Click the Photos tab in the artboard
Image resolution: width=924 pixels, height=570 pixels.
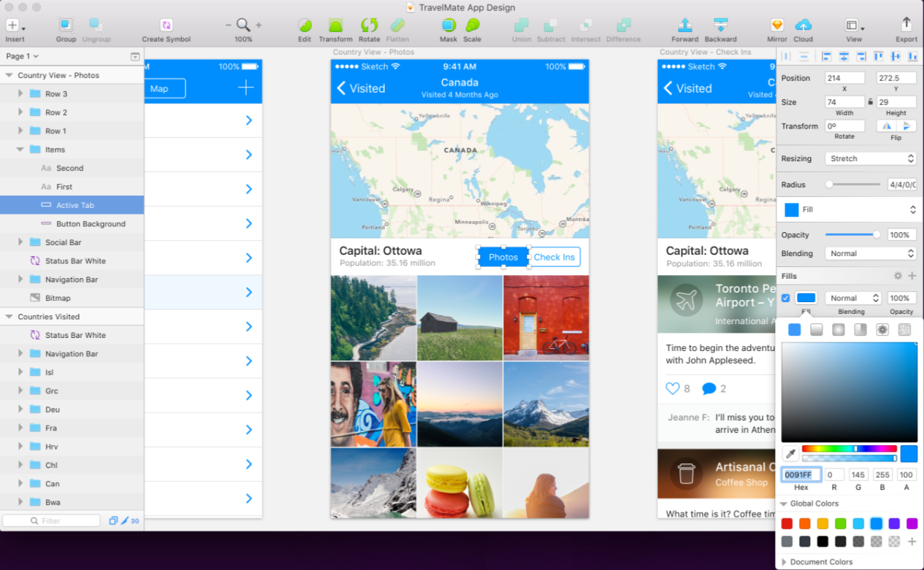[503, 257]
